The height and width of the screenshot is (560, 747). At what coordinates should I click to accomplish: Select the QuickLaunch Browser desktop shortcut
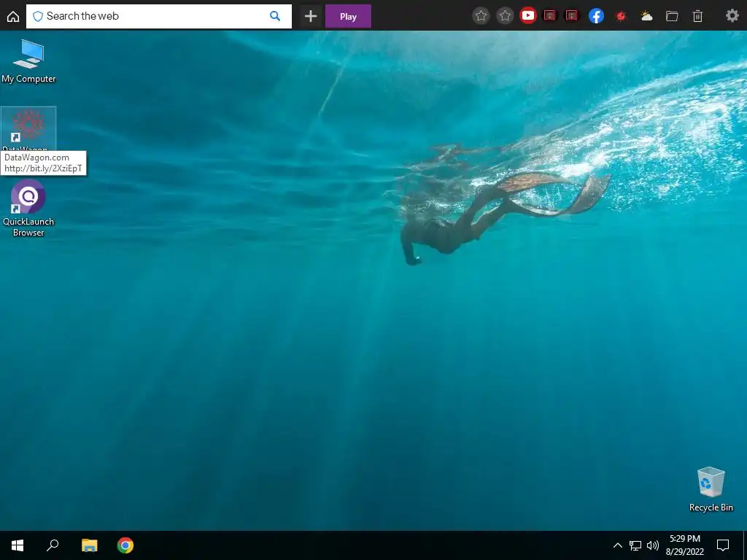coord(28,208)
